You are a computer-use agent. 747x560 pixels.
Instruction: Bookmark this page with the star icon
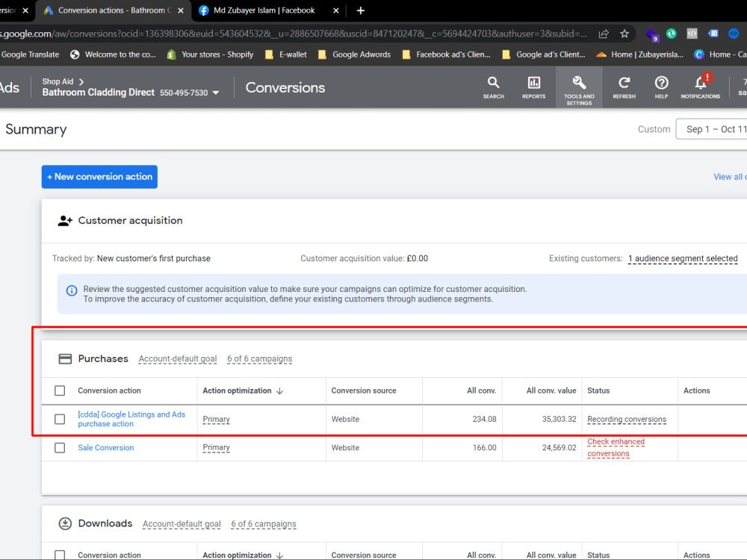click(624, 34)
